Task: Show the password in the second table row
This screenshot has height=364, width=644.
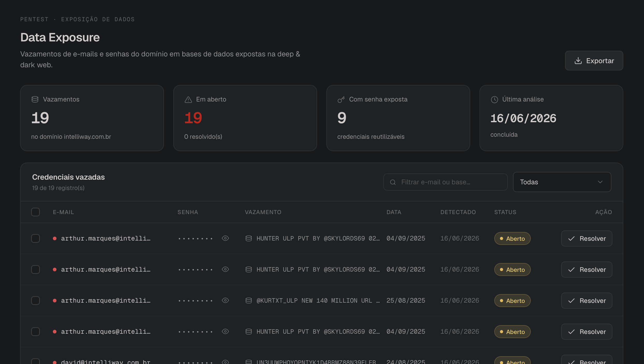Action: [225, 269]
